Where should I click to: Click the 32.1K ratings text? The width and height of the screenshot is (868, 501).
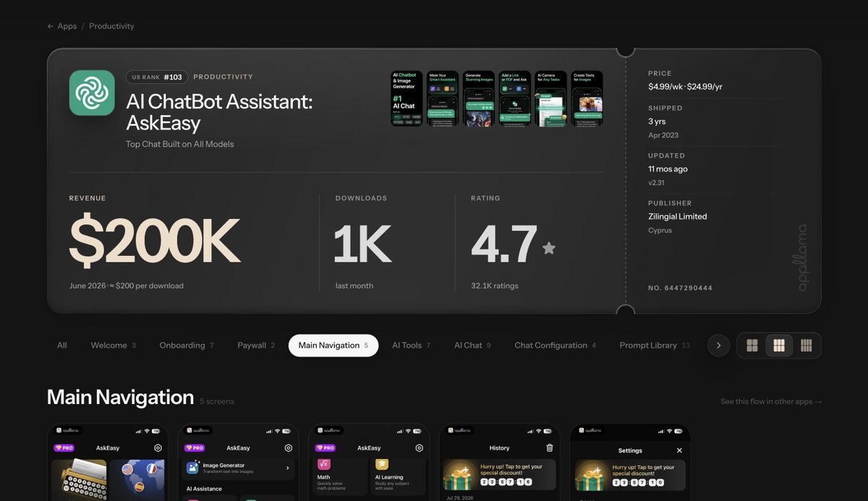495,286
